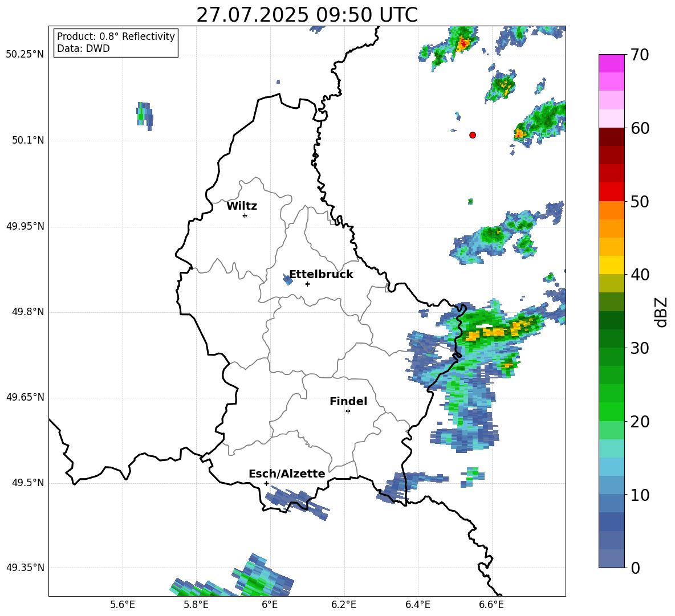Click the Data: DWD text
This screenshot has width=675, height=616.
point(83,48)
